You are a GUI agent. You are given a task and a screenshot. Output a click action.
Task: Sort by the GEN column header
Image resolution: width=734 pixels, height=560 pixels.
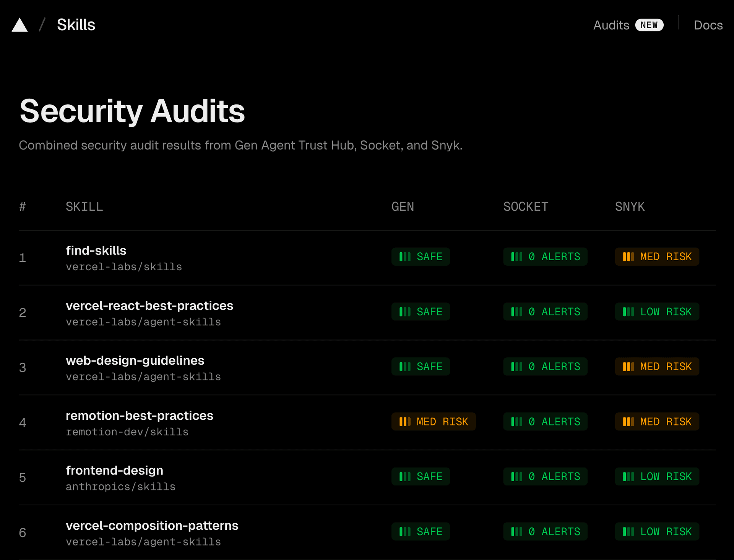tap(403, 206)
